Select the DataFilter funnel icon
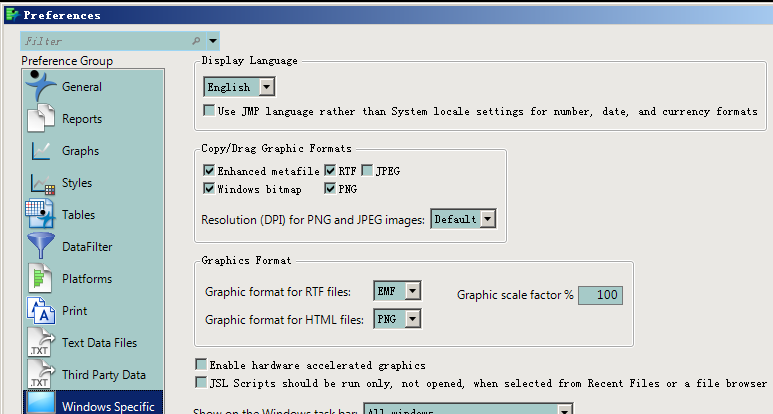773x414 pixels. coord(41,246)
